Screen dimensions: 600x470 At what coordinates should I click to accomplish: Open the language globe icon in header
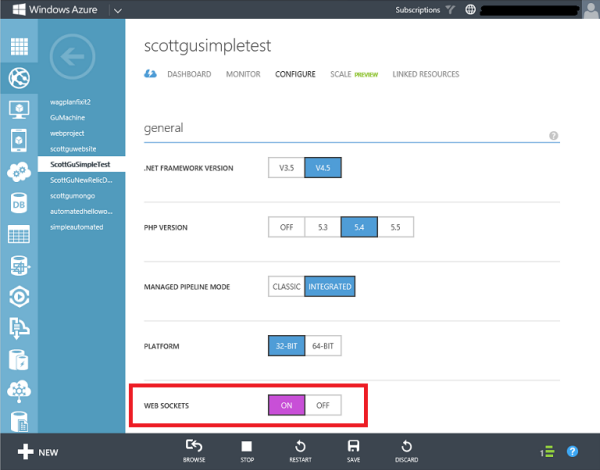click(470, 10)
